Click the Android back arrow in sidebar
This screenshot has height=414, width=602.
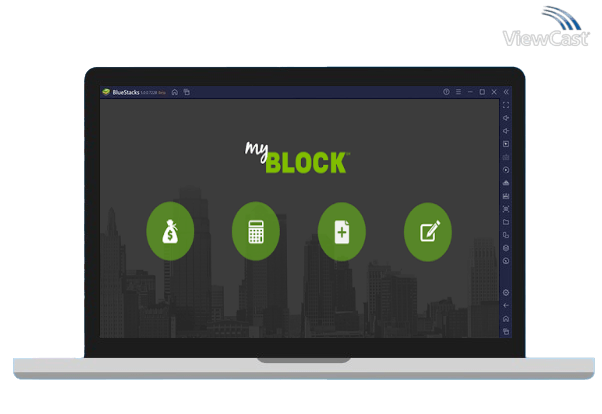[x=506, y=306]
